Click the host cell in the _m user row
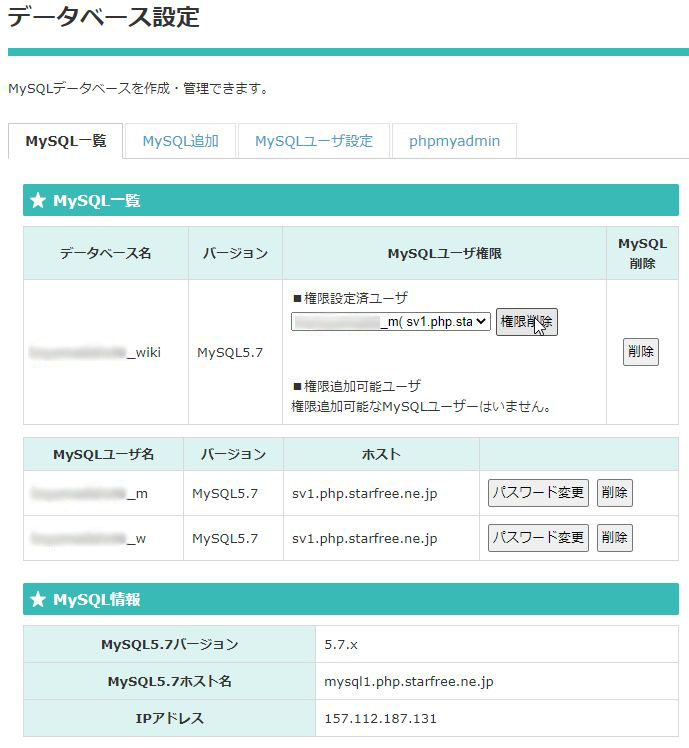Screen dimensions: 689x748 (364, 494)
